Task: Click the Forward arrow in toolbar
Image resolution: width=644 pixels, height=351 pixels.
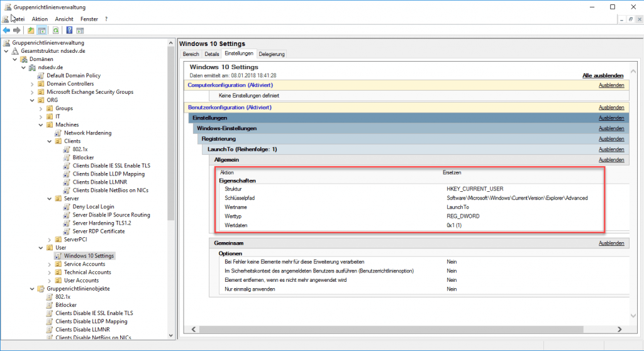Action: (x=18, y=30)
